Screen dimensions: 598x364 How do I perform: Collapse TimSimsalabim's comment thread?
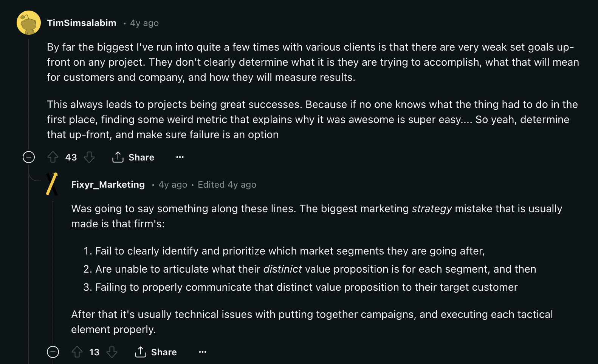click(x=29, y=157)
